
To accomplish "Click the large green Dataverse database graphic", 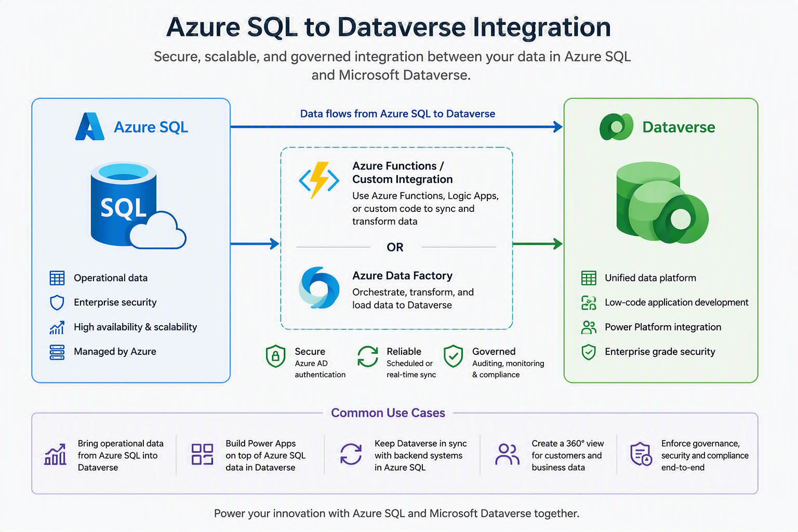I will click(662, 203).
